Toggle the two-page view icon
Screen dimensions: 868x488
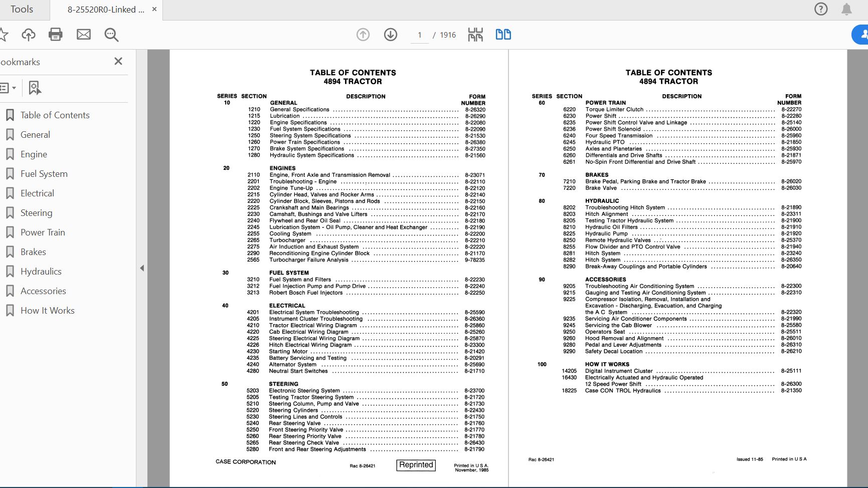503,35
